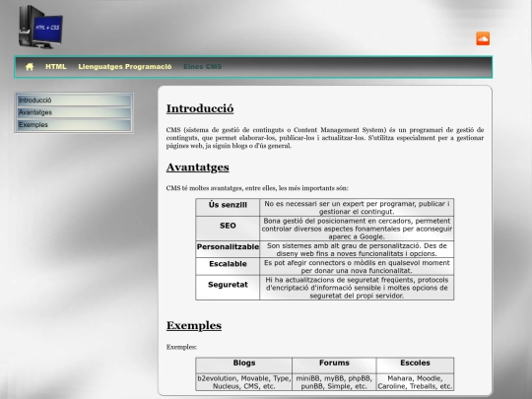The height and width of the screenshot is (399, 532).
Task: Click the 'CMS té moltes avantatges' sentence
Action: [x=257, y=188]
